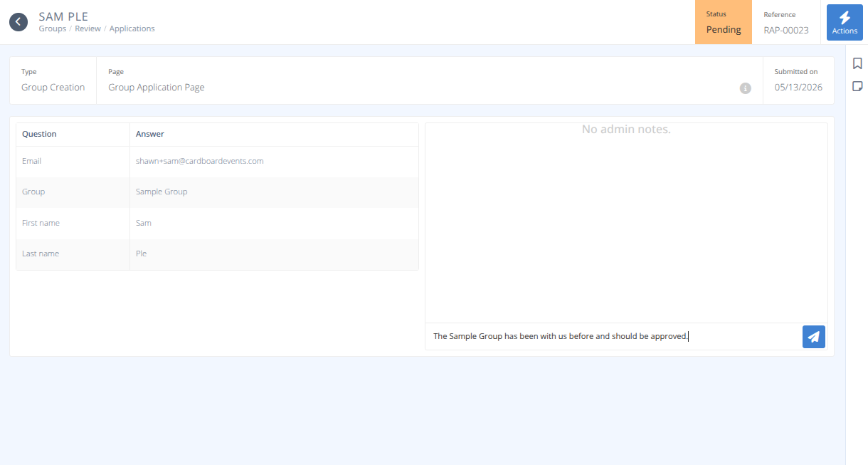The width and height of the screenshot is (868, 465).
Task: Click the Last name question label
Action: (41, 254)
